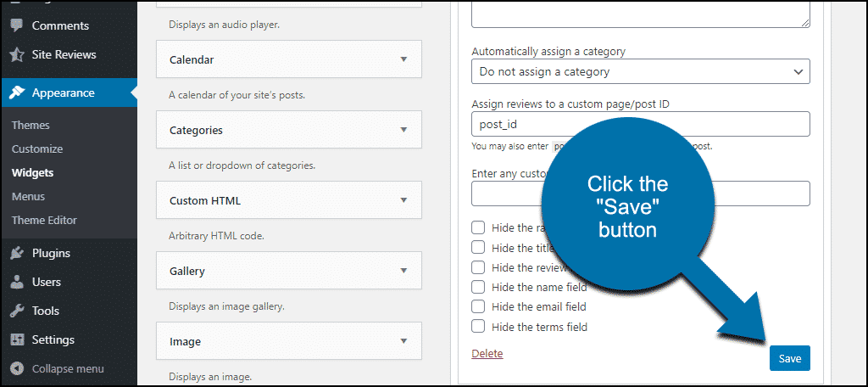Viewport: 868px width, 387px height.
Task: Click the red Delete link
Action: coord(487,353)
